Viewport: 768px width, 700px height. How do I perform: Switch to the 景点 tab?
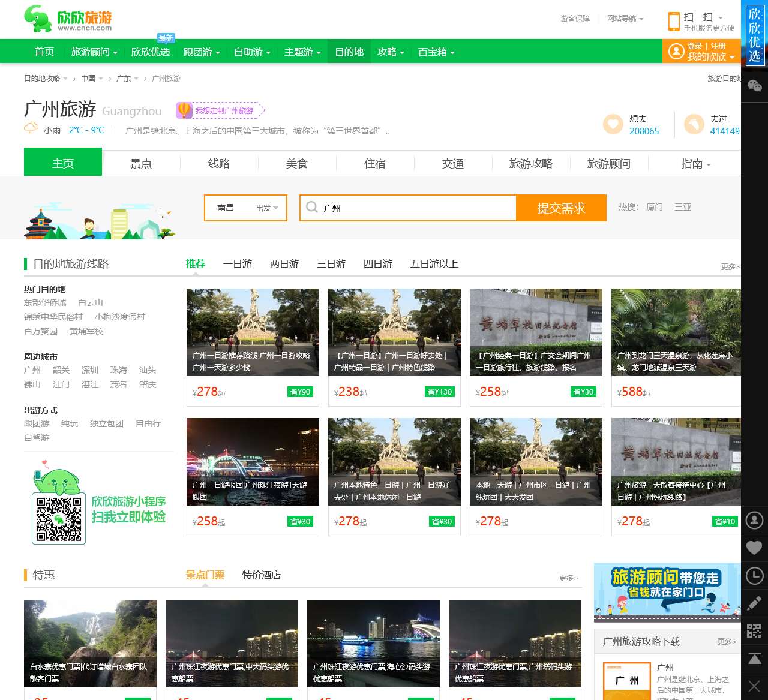[141, 163]
